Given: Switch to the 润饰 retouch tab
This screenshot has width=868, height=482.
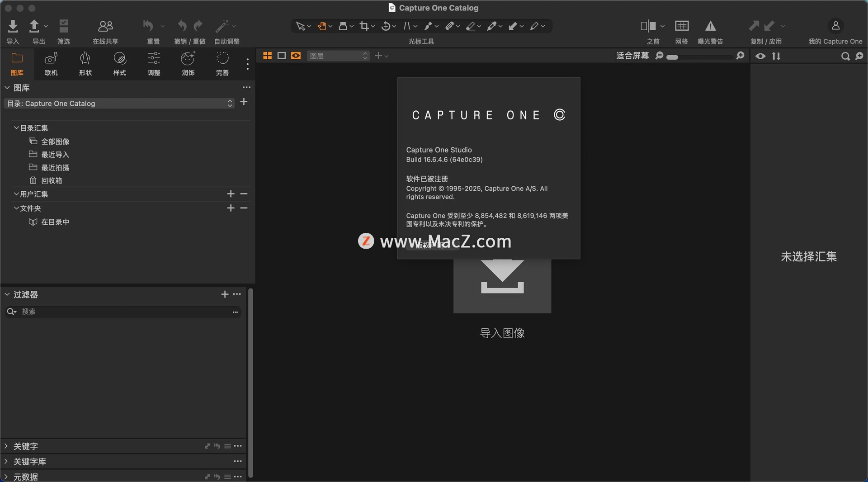Looking at the screenshot, I should (x=188, y=64).
